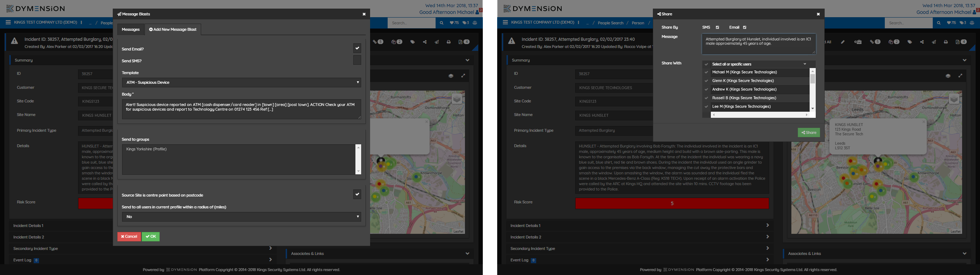Click Search field in Share screen header
980x275 pixels.
pos(908,23)
